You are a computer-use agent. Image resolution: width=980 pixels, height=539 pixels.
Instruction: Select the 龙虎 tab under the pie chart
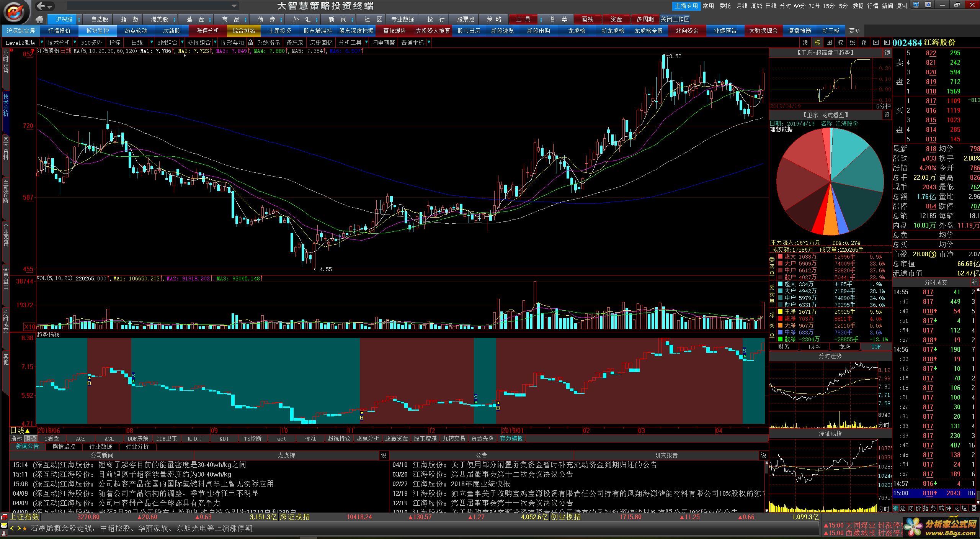[x=844, y=346]
